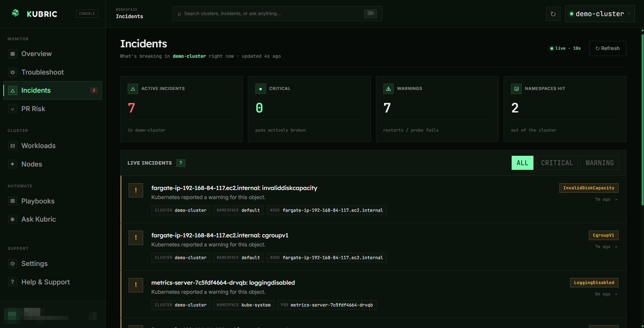This screenshot has height=328, width=644.
Task: Filter incidents by CRITICAL
Action: tap(557, 163)
